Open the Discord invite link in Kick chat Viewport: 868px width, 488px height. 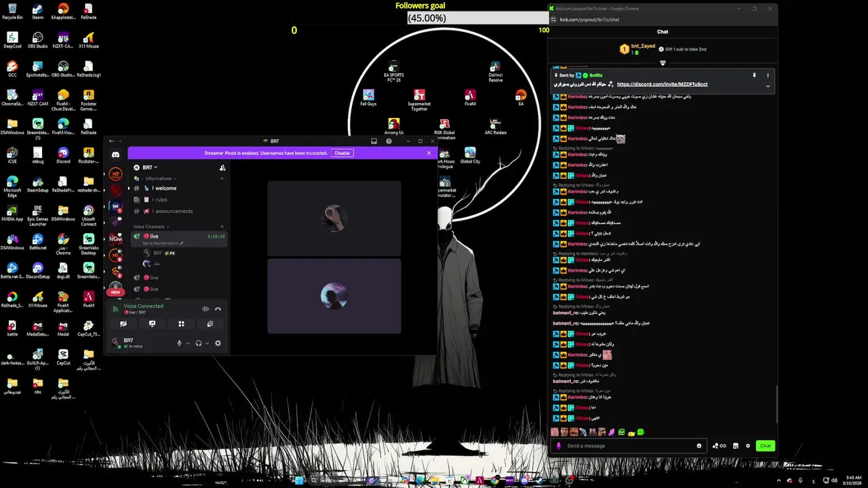click(662, 84)
